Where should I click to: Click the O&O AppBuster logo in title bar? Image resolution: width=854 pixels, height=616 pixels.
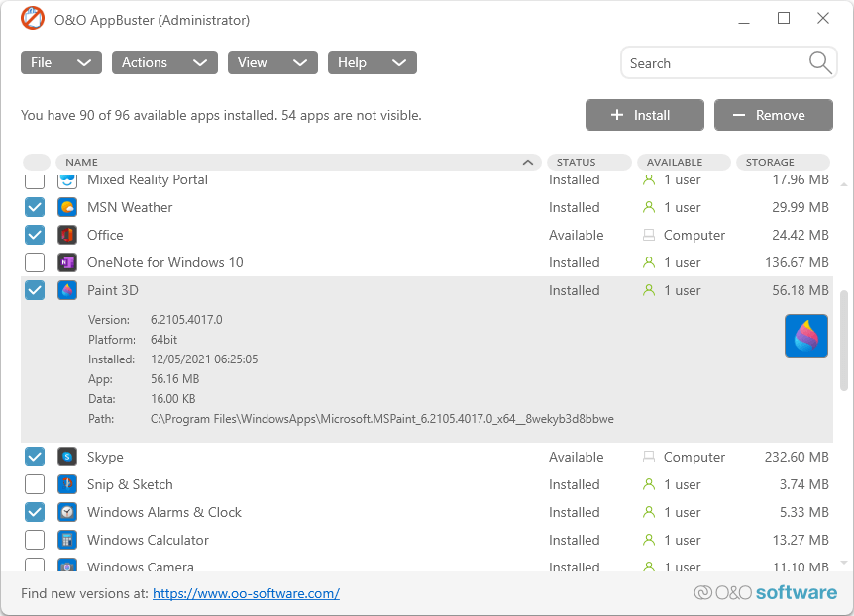click(x=33, y=19)
